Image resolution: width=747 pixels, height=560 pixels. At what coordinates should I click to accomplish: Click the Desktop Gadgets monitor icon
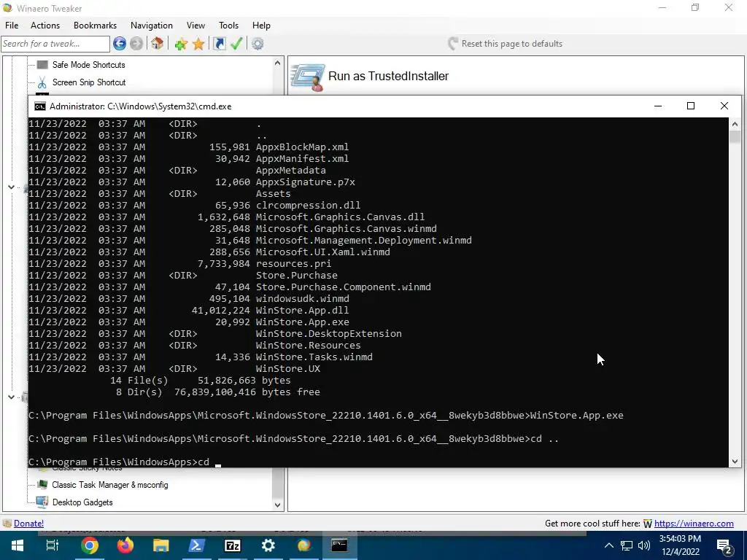click(42, 502)
